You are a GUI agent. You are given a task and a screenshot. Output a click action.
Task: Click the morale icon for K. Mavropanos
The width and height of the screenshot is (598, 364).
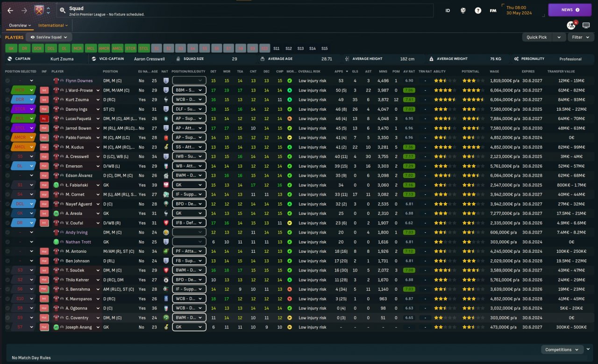[x=290, y=299]
